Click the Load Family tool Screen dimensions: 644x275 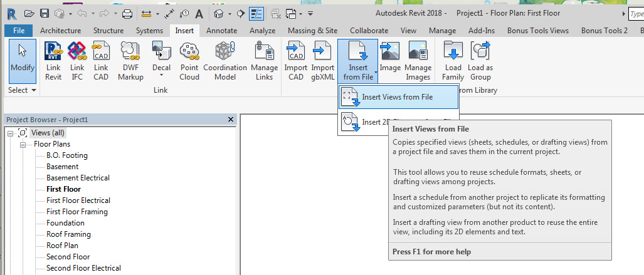tap(453, 61)
